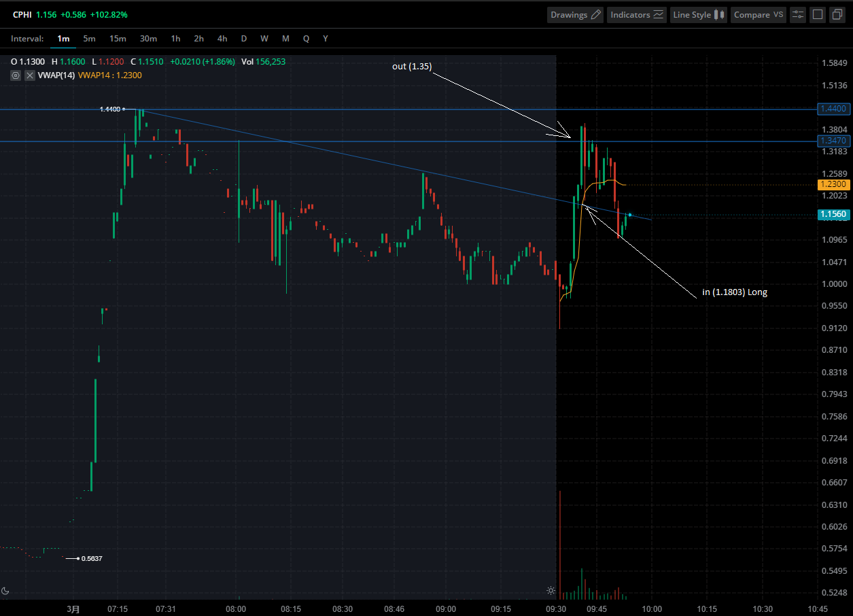Select the 1m interval
This screenshot has height=616, width=853.
tap(63, 39)
